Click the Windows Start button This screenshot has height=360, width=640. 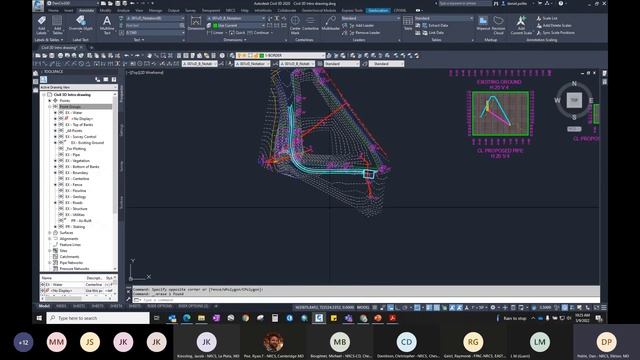pyautogui.click(x=39, y=318)
